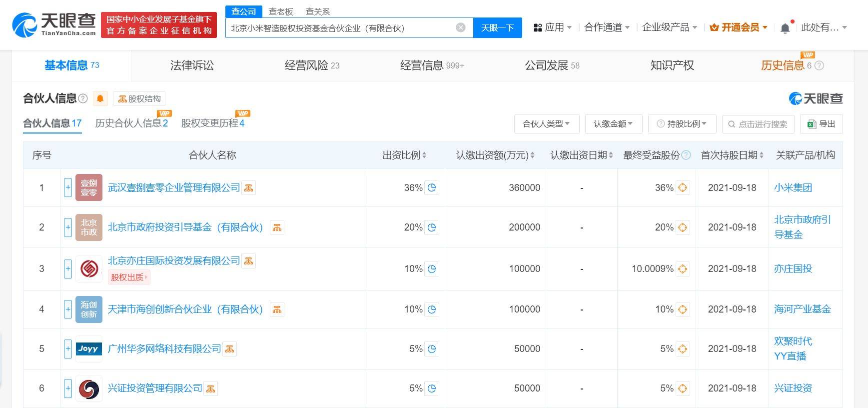Click pie chart icon in 北京亦庄国际投资 row
The width and height of the screenshot is (868, 408).
(x=432, y=268)
